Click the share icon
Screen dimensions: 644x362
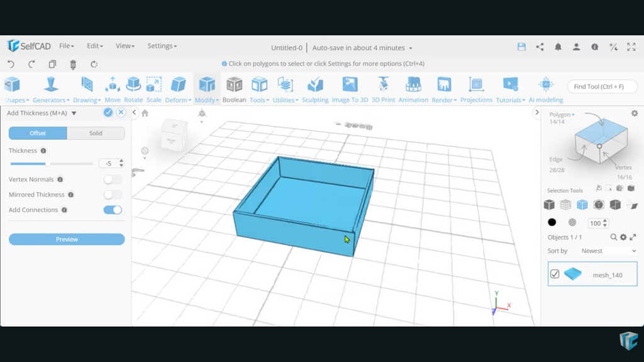click(x=540, y=47)
